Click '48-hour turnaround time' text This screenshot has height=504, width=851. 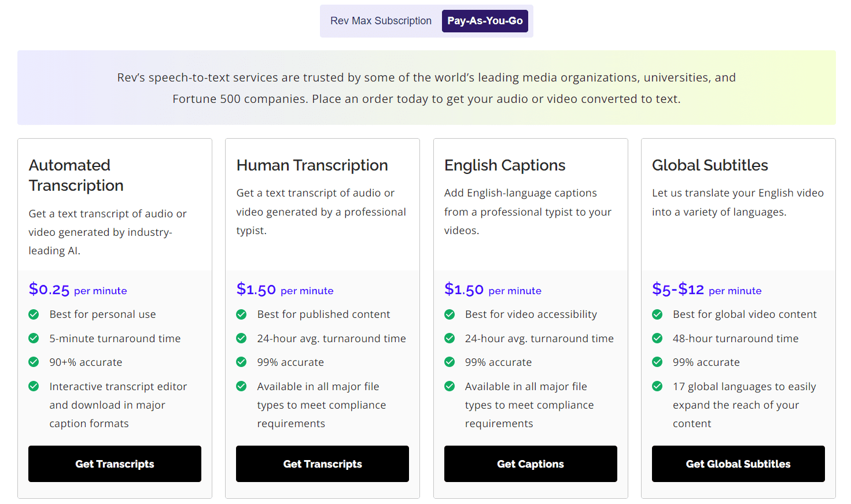tap(736, 339)
